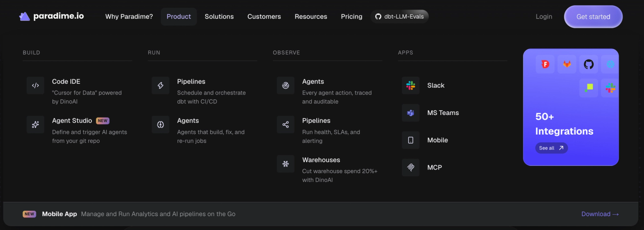
Task: Open the Solutions menu
Action: pyautogui.click(x=219, y=16)
